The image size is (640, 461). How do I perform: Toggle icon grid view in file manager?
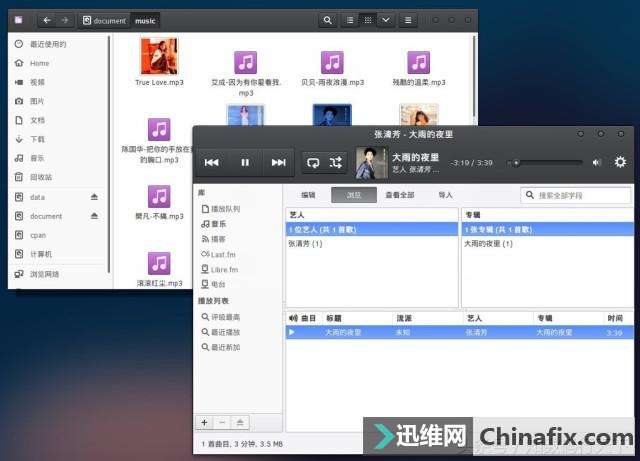tap(368, 20)
